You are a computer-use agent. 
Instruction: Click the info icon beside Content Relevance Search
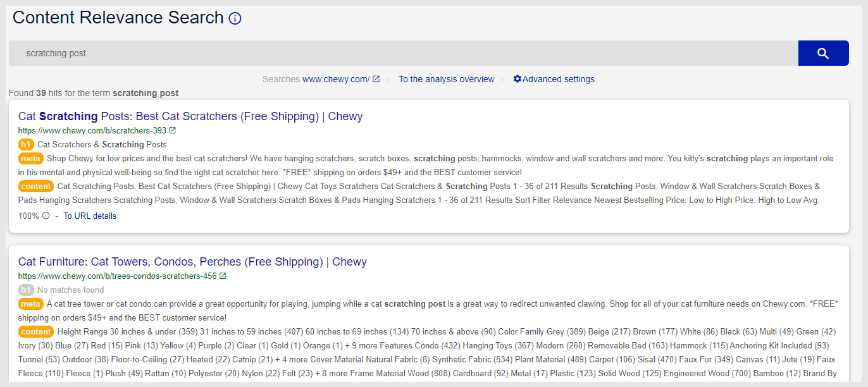point(235,18)
